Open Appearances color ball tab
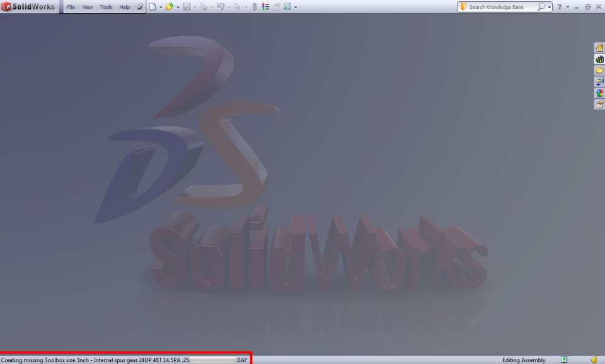 [599, 93]
